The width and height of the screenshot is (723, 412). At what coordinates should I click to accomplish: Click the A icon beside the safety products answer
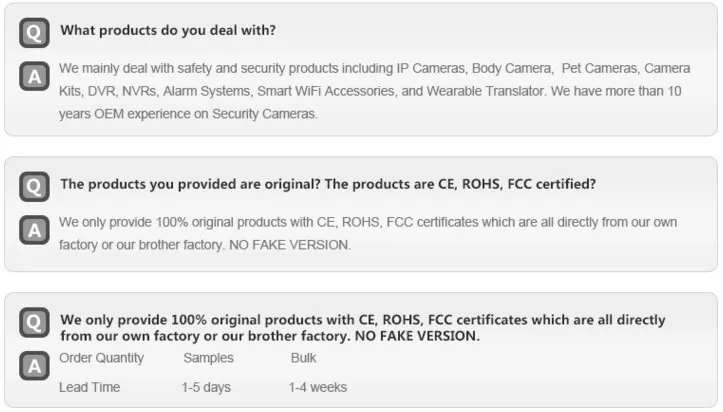[34, 75]
